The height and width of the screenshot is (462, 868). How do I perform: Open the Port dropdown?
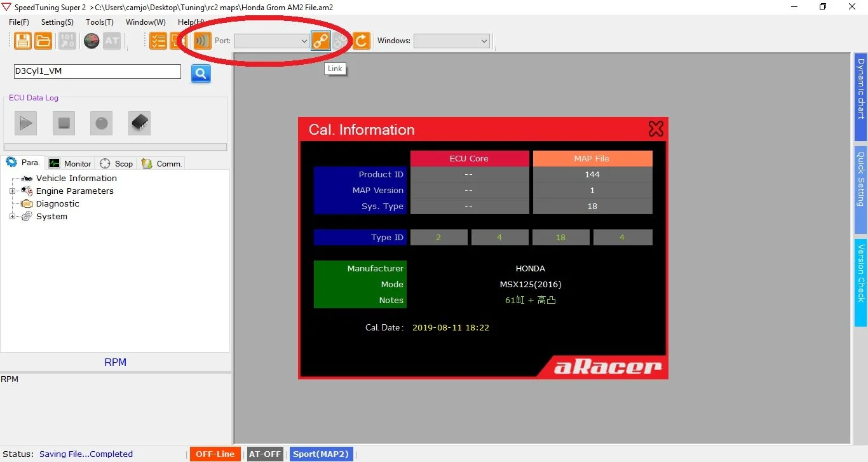pos(271,41)
